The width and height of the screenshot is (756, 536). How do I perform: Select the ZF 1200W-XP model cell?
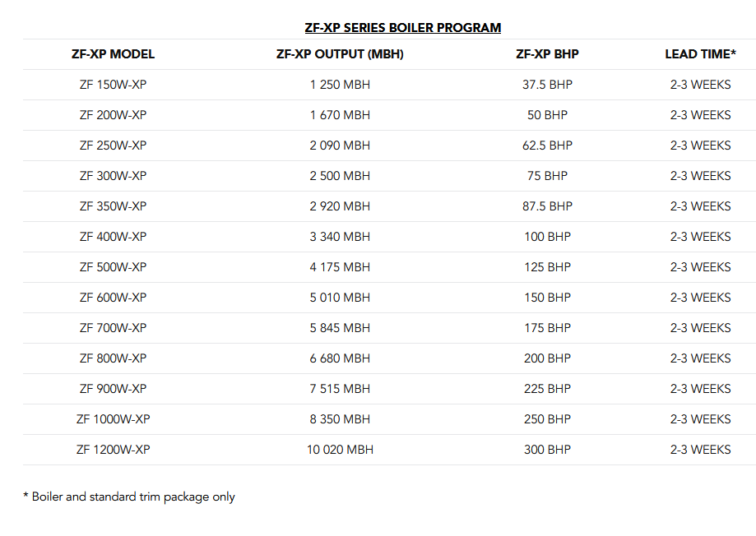(113, 450)
